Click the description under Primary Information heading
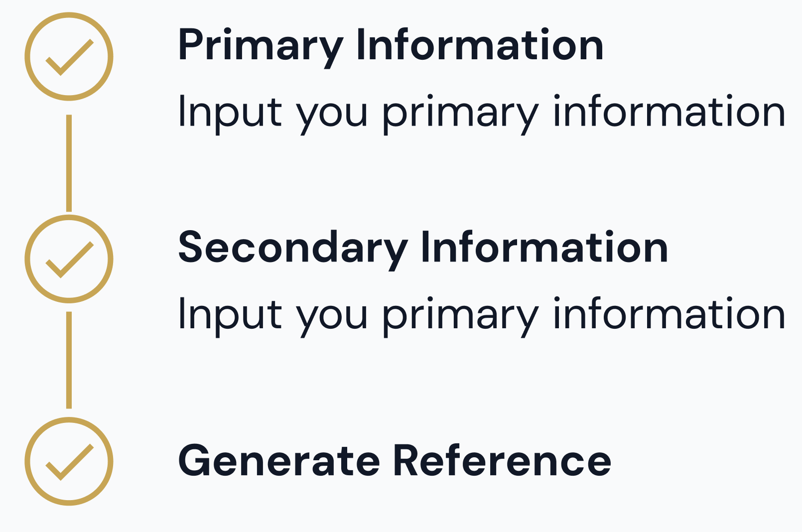The image size is (802, 532). 481,113
